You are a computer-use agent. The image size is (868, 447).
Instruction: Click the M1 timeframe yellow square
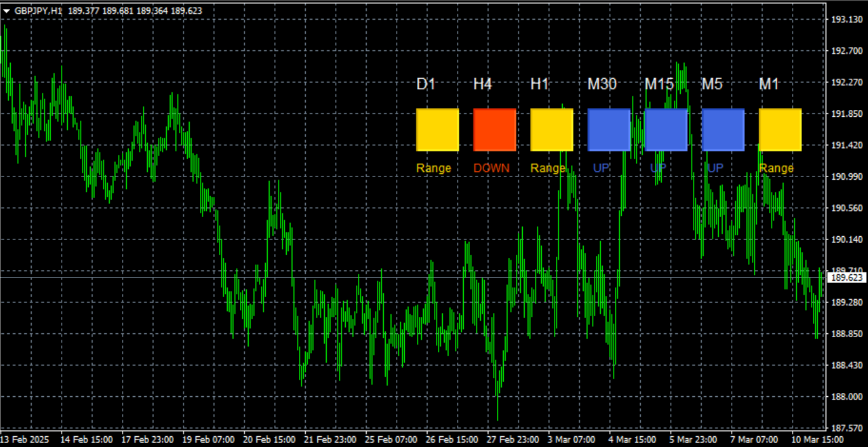click(780, 130)
